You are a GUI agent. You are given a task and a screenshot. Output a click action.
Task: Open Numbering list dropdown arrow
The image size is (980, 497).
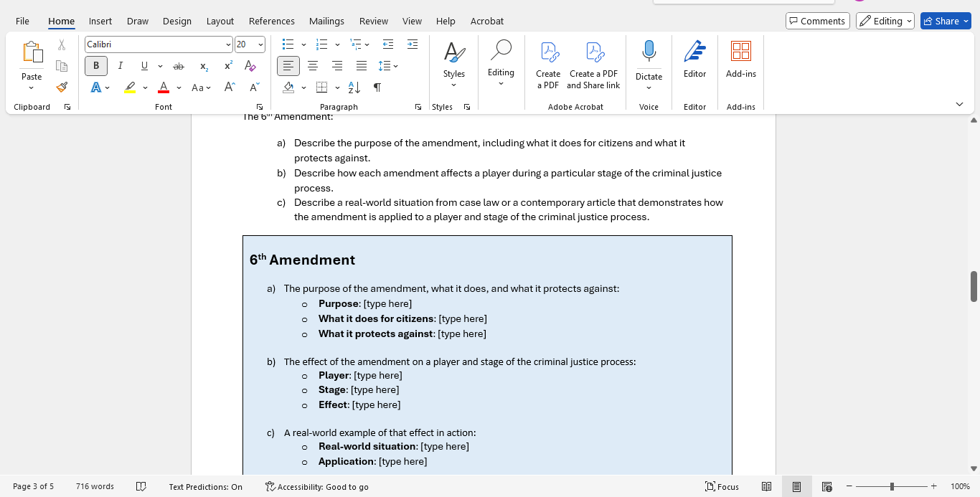pos(337,44)
